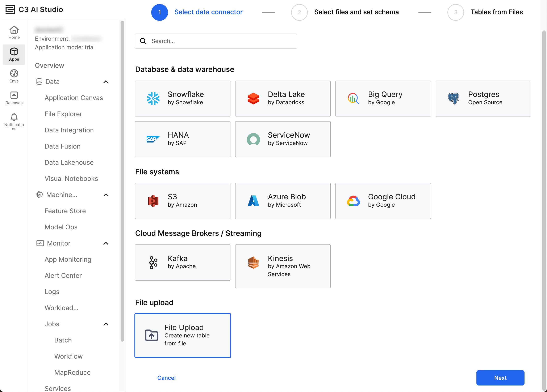Collapse the Machine... section chevron
The width and height of the screenshot is (547, 392).
click(106, 195)
